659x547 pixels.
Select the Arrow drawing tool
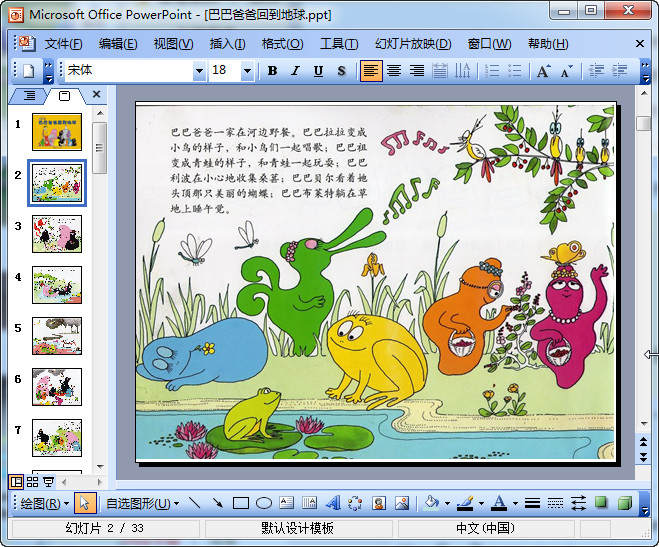(218, 503)
